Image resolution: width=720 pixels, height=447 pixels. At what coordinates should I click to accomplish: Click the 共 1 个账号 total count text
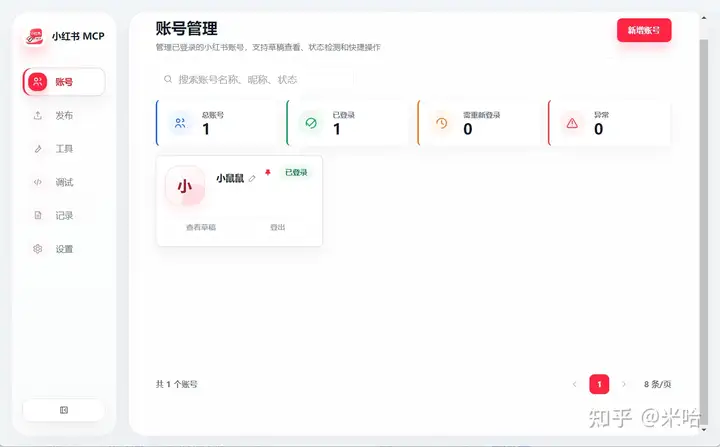177,384
